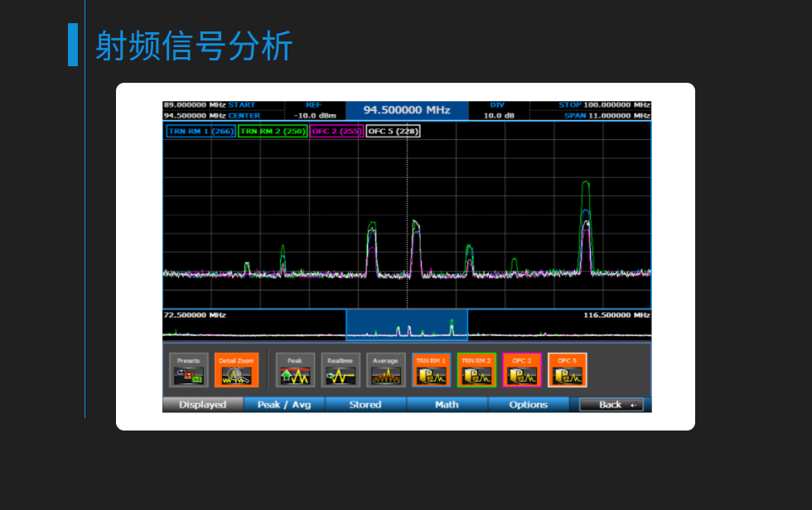Click the highlighted span region in overview strip
Image resolution: width=812 pixels, height=510 pixels.
pos(407,325)
